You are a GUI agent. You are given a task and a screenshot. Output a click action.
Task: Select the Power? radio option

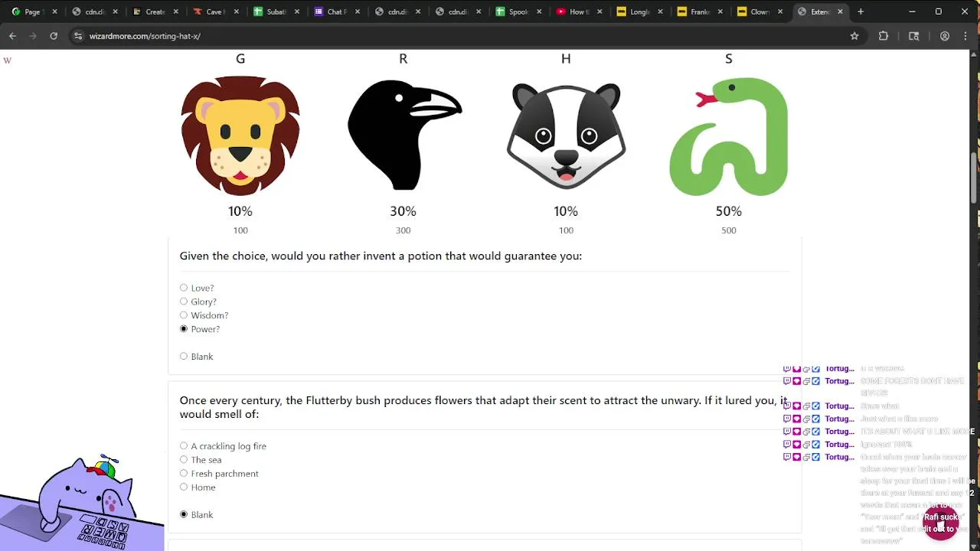point(184,329)
